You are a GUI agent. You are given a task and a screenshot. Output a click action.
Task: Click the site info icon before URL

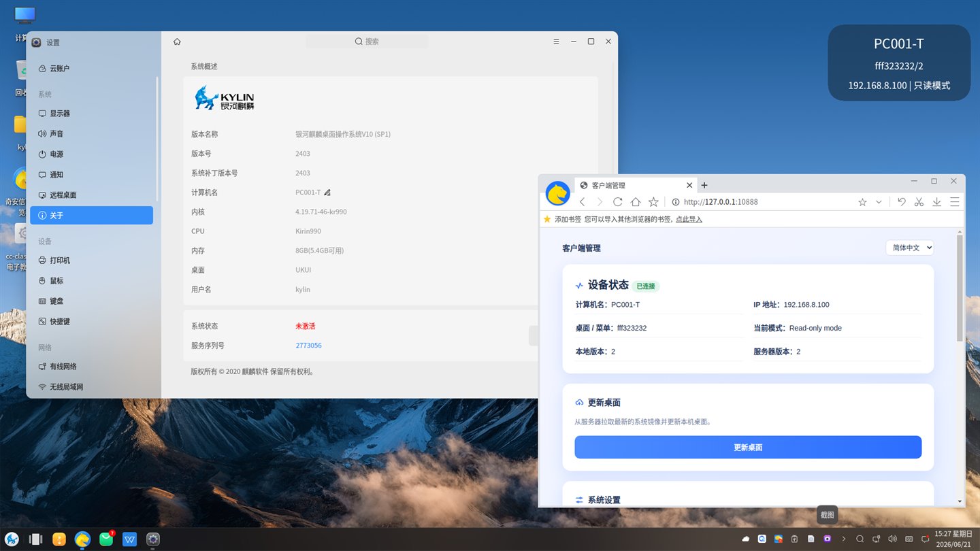point(676,202)
